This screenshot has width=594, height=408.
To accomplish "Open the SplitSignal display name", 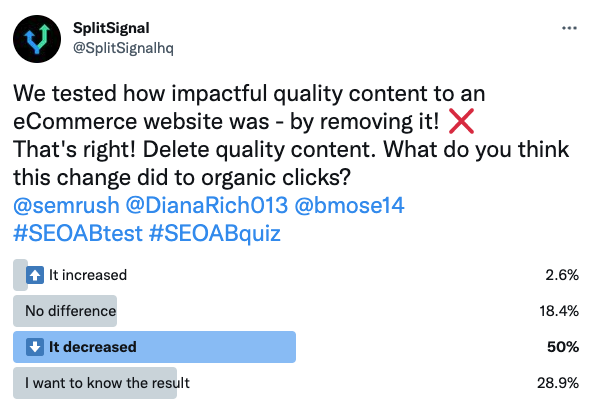I will [x=111, y=28].
